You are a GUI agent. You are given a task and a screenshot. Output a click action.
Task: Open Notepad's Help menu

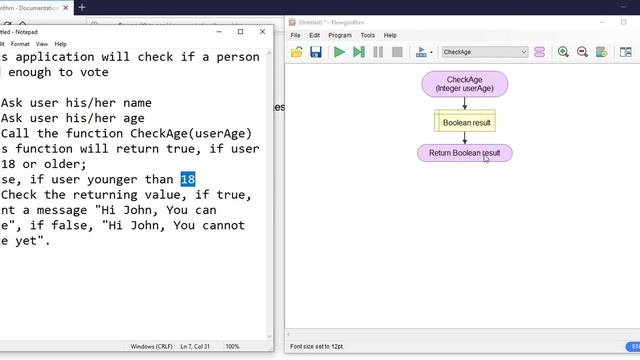pos(60,44)
